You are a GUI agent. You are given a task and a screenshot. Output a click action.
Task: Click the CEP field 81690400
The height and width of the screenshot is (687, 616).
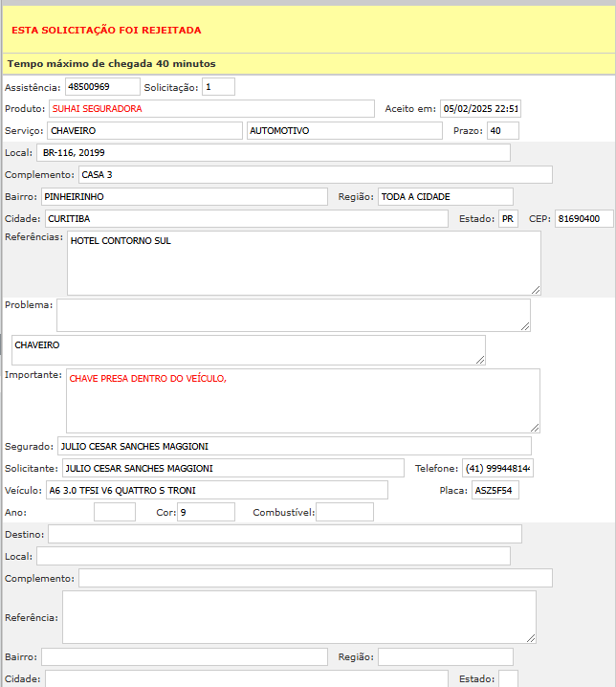pos(584,219)
